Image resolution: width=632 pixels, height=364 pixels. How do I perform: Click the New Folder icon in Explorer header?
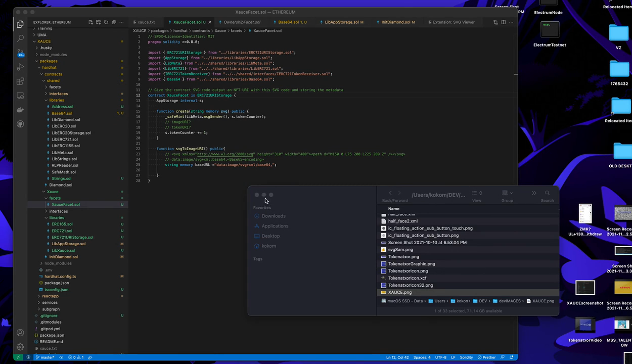(98, 22)
